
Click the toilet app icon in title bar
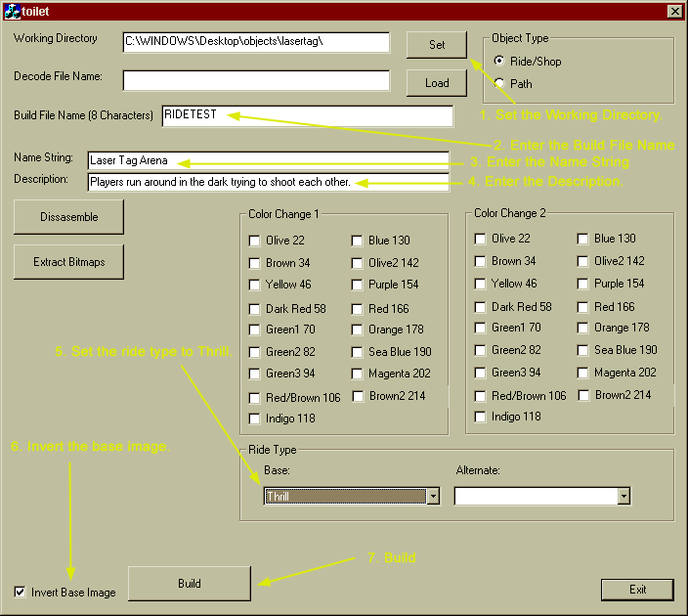click(12, 12)
